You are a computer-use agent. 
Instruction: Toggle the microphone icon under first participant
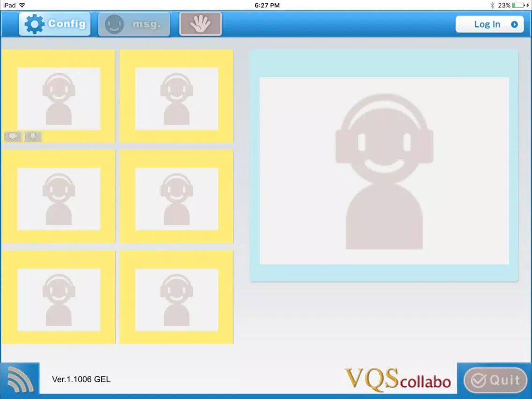(33, 137)
